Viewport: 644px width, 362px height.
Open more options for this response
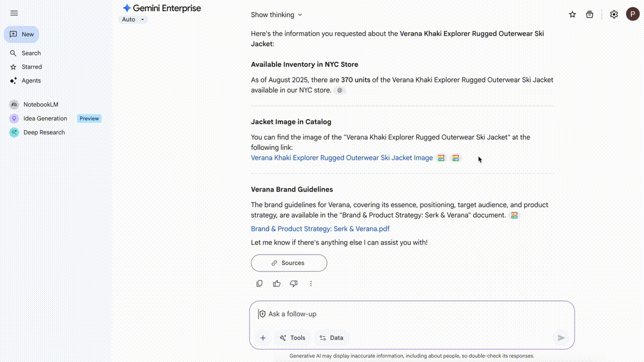coord(311,284)
